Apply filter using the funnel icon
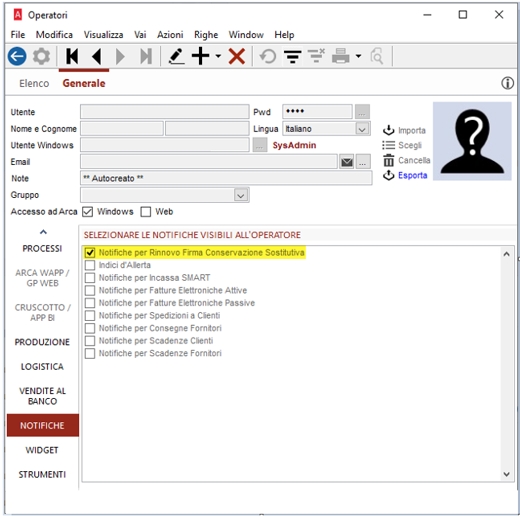 [x=293, y=56]
